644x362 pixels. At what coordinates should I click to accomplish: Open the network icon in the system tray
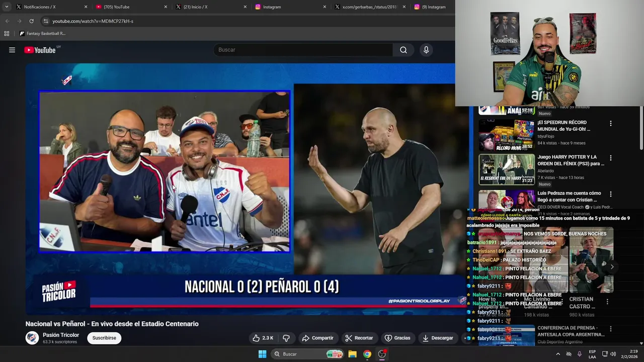(x=605, y=354)
